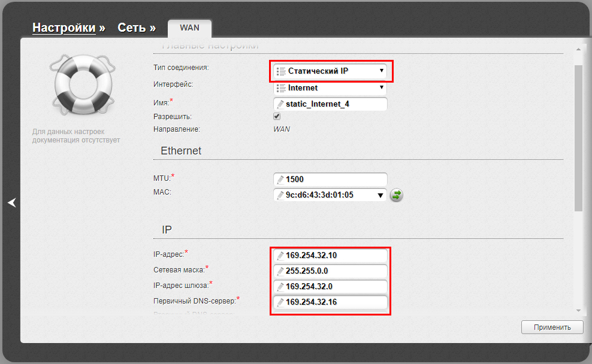Click the pencil icon in Имя field
The height and width of the screenshot is (364, 592).
coord(280,104)
